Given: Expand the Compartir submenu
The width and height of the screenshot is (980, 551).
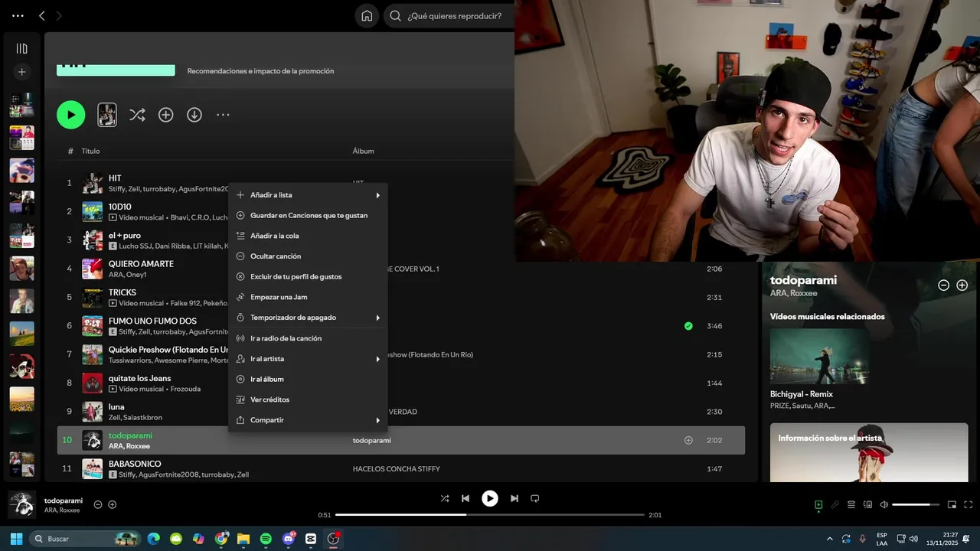Looking at the screenshot, I should click(308, 420).
